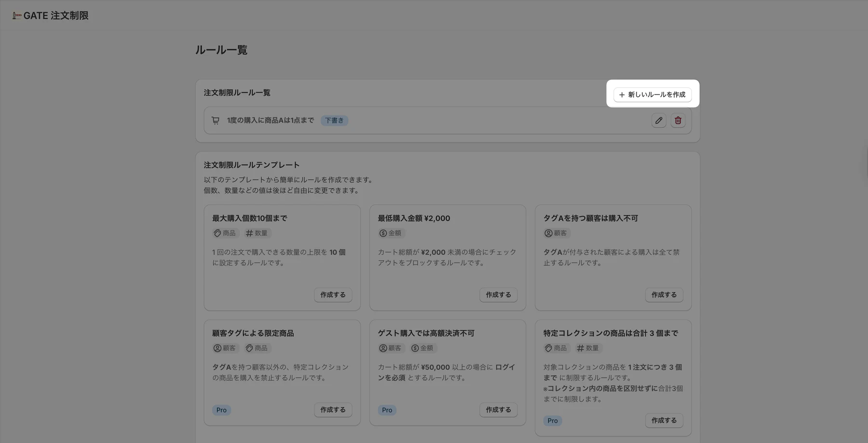
Task: Click the 注文制限ルール一覧 section heading
Action: point(237,93)
